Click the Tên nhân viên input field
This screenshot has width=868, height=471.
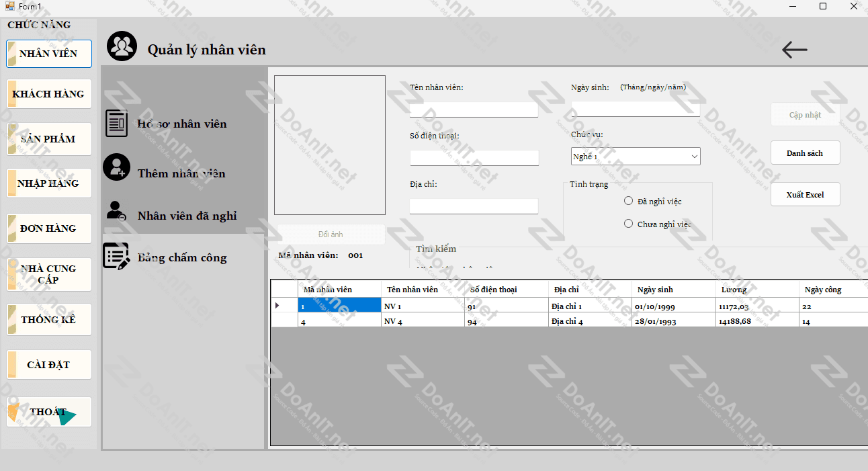tap(474, 110)
